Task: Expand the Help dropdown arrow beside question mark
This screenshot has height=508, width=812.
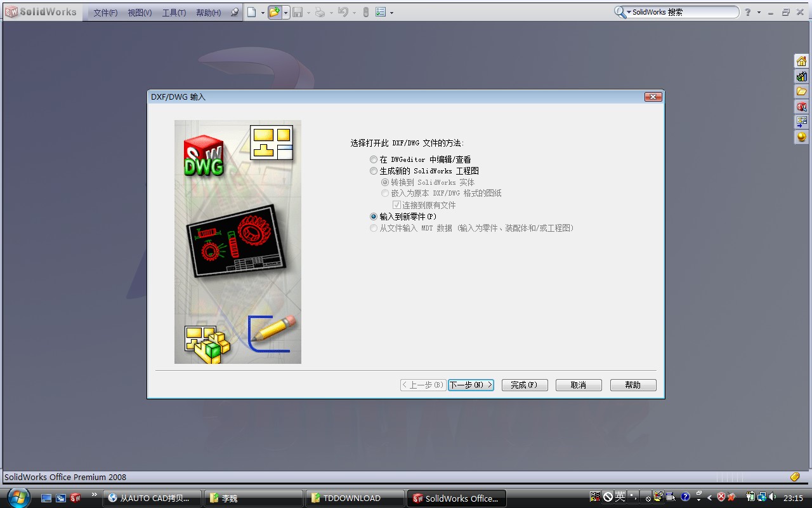Action: tap(759, 13)
